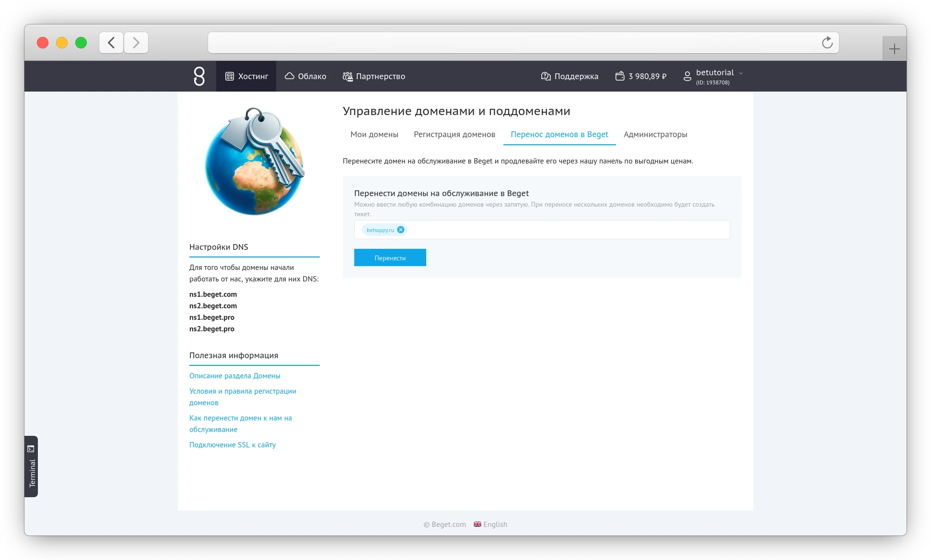Switch to the Мои домены tab
This screenshot has width=931, height=560.
(374, 135)
